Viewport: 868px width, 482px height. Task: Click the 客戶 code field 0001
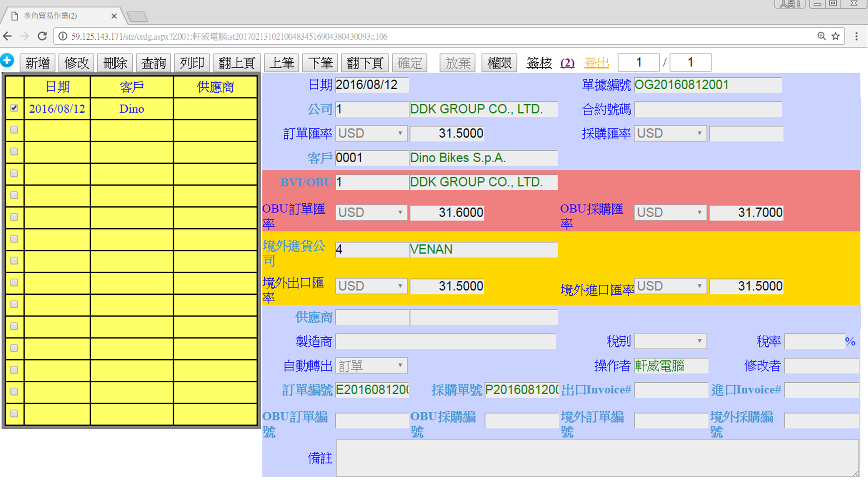tap(372, 158)
